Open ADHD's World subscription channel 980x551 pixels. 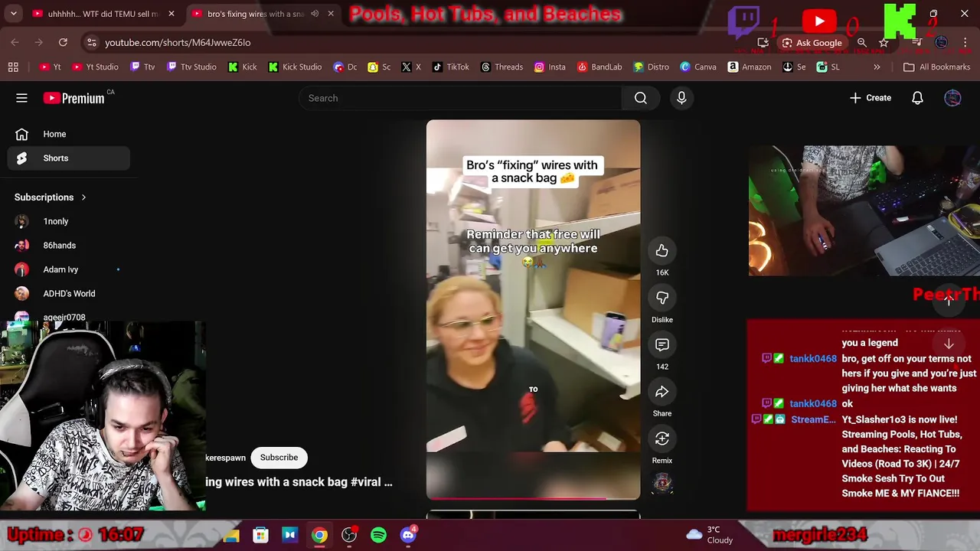tap(69, 294)
